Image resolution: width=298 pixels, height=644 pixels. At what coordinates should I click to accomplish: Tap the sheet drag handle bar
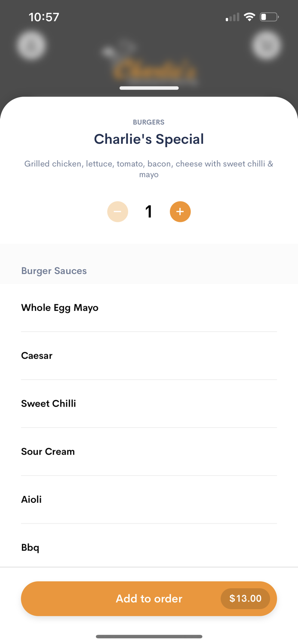(149, 88)
